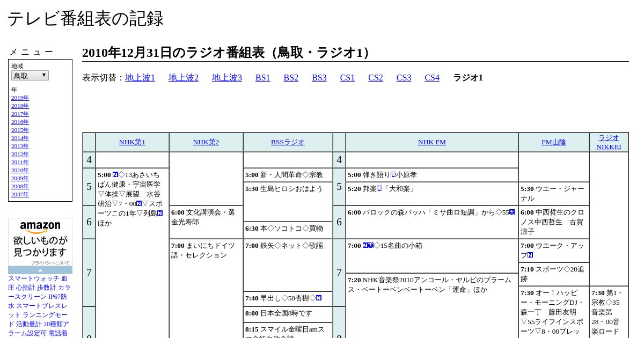Select 2013年 in year list
The image size is (644, 338).
[20, 146]
